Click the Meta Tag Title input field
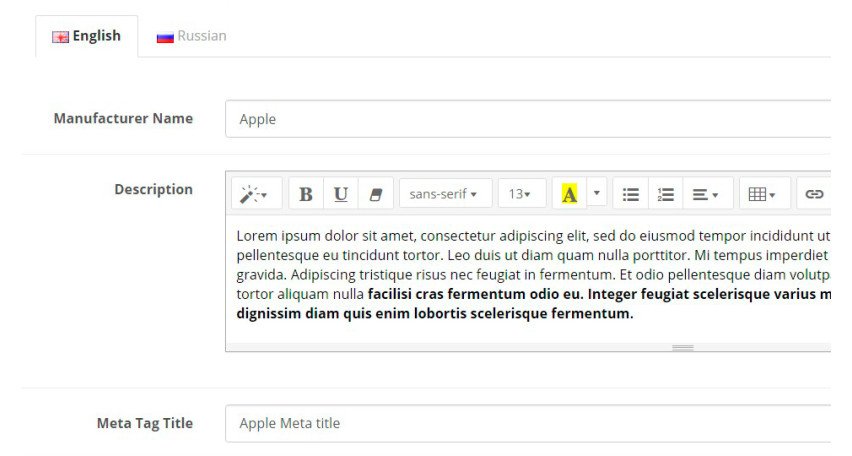Viewport: 852px width, 456px height. click(528, 423)
